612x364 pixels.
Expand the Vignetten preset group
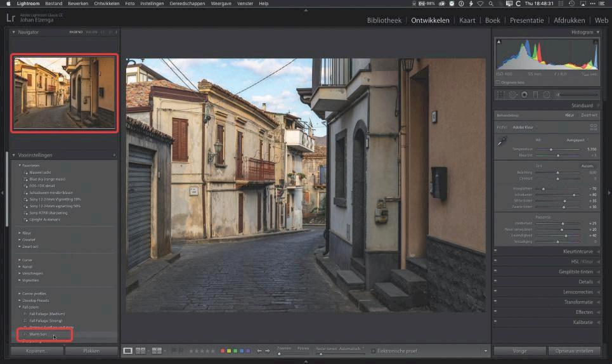(20, 280)
